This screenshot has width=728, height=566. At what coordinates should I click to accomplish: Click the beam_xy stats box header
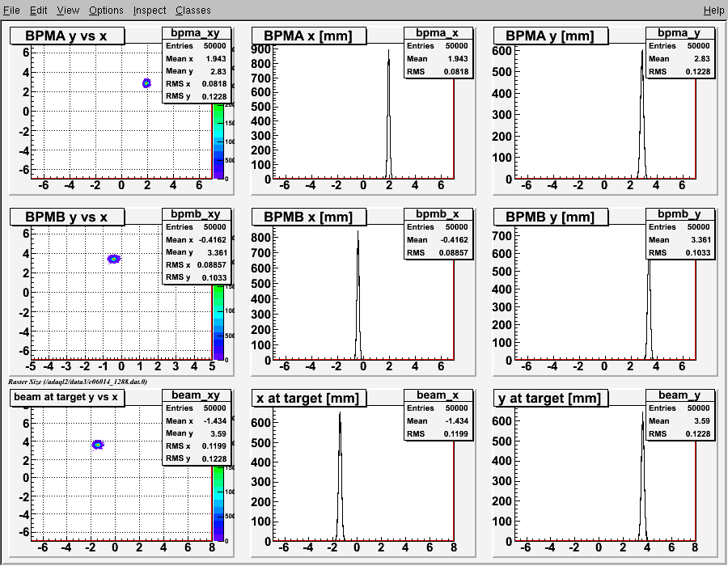[x=196, y=395]
